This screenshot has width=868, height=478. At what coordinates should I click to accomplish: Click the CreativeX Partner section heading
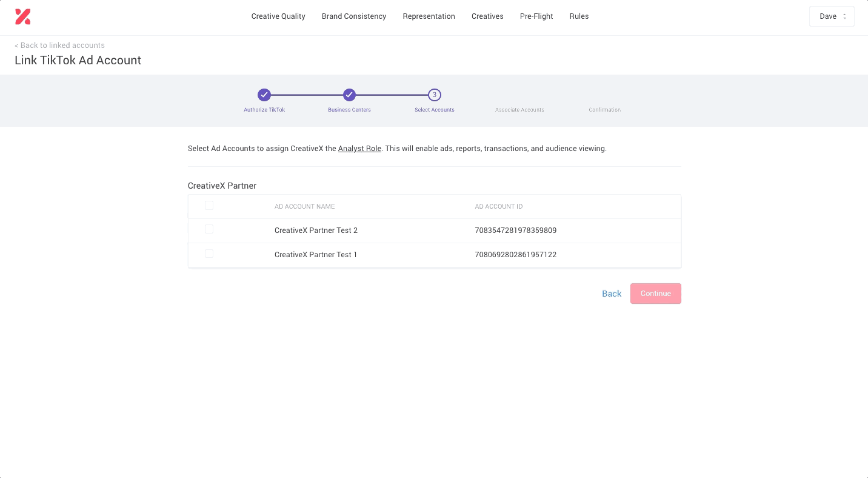222,186
